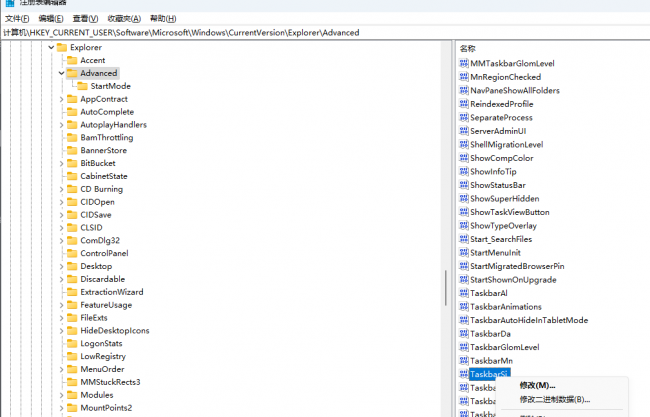Screen dimensions: 650x417
Task: Open the 查看(V) menu
Action: [x=85, y=19]
